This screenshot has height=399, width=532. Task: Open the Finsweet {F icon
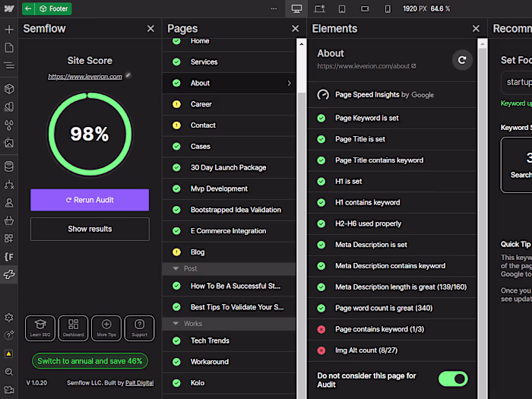click(x=9, y=257)
